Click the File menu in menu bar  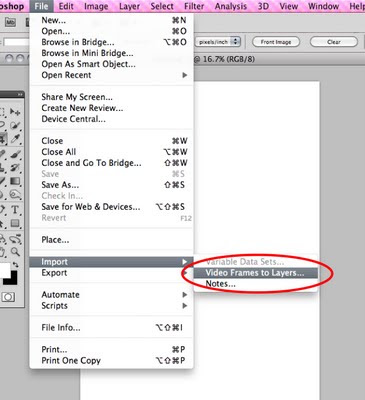[41, 6]
